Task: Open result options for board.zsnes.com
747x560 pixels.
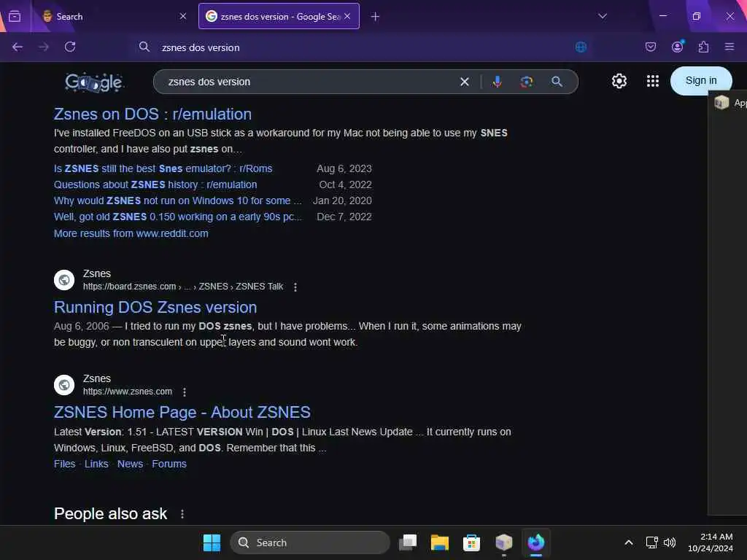Action: [x=295, y=287]
